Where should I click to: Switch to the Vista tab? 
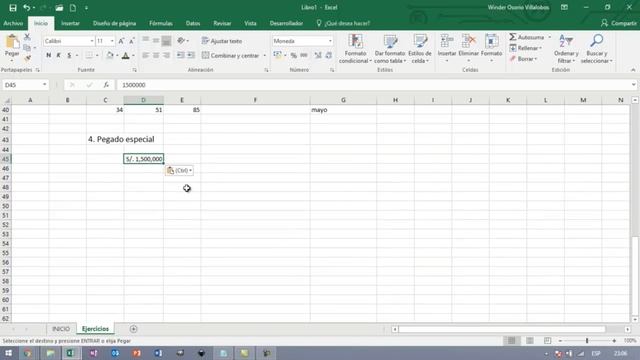[x=250, y=23]
